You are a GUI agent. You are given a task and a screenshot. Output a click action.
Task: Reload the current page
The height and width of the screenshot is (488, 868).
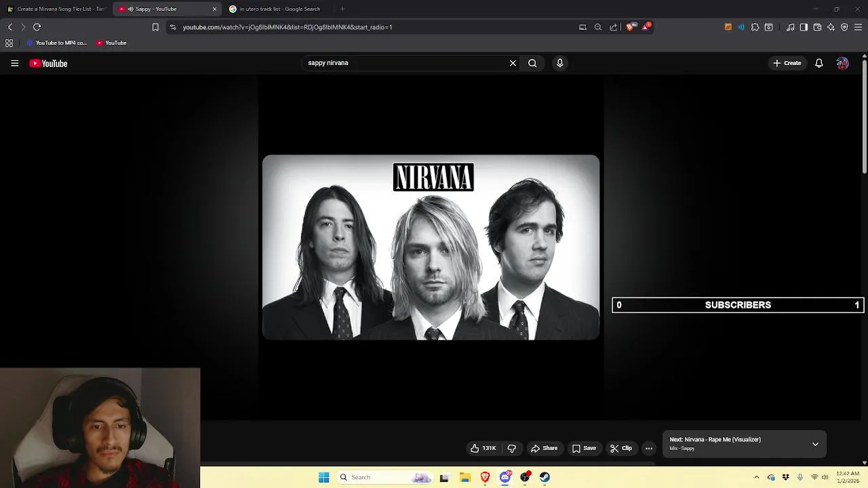(37, 27)
